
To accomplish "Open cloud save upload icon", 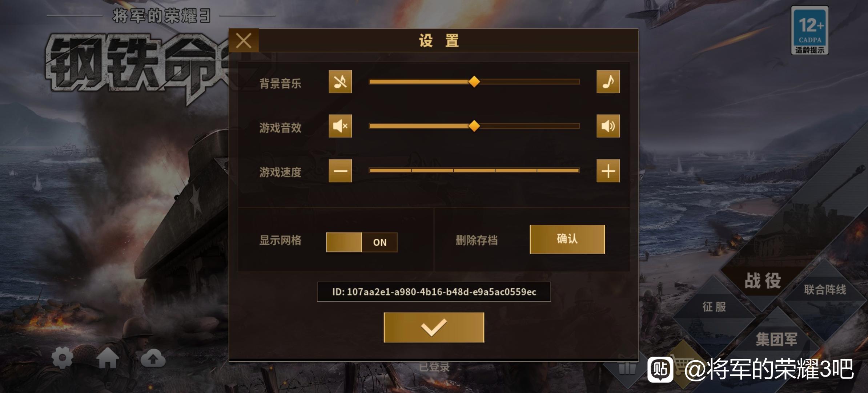I will tap(153, 359).
